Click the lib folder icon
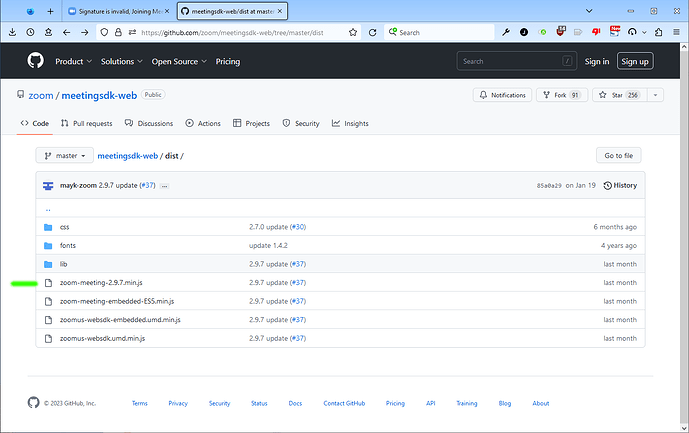Viewport: 689px width, 433px height. pyautogui.click(x=48, y=264)
